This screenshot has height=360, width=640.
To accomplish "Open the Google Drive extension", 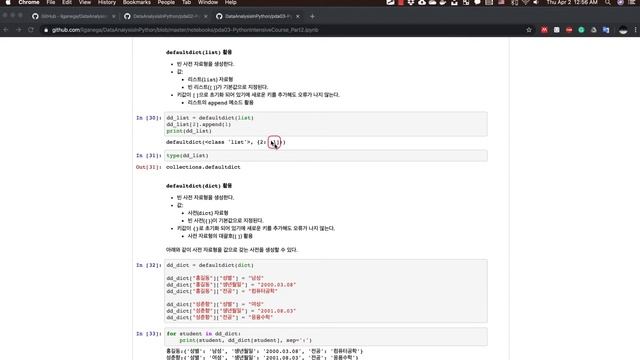I will (x=593, y=30).
